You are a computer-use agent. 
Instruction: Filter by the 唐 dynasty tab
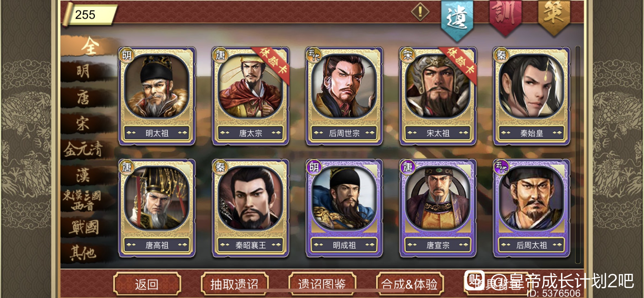point(83,97)
